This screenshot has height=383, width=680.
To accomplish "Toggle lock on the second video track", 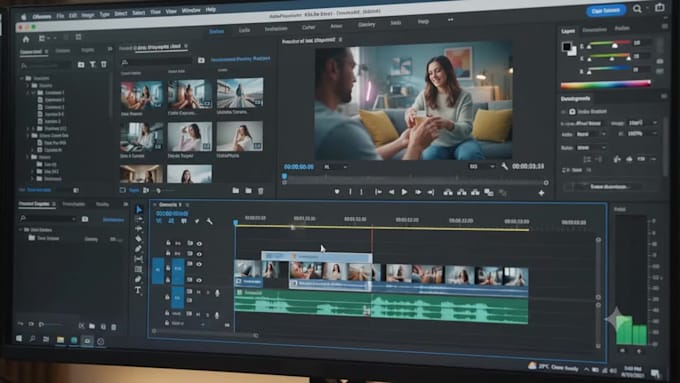I will (x=168, y=253).
